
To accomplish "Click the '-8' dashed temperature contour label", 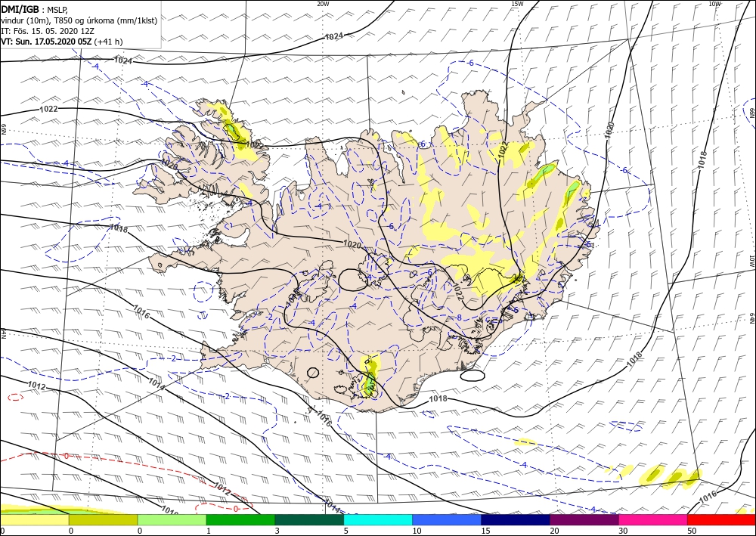I will pyautogui.click(x=457, y=318).
